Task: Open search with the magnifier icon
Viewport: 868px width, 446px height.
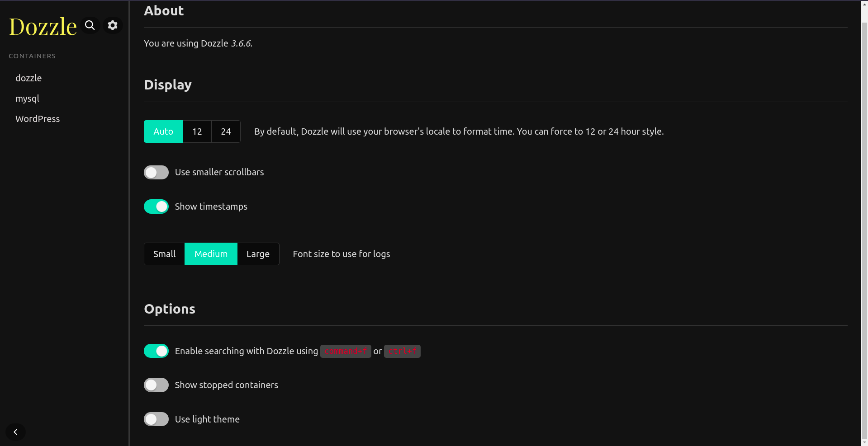Action: (90, 25)
